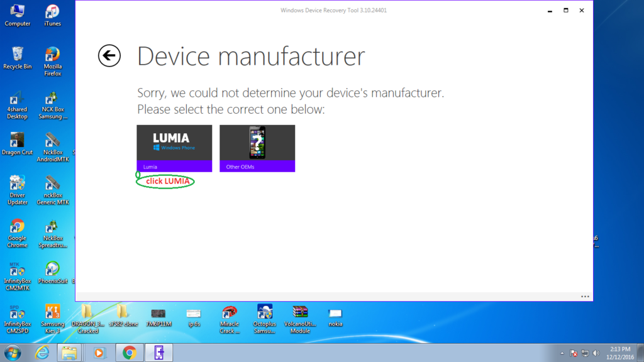Screen dimensions: 644x362
Task: Open the volume control in system tray
Action: (x=596, y=353)
